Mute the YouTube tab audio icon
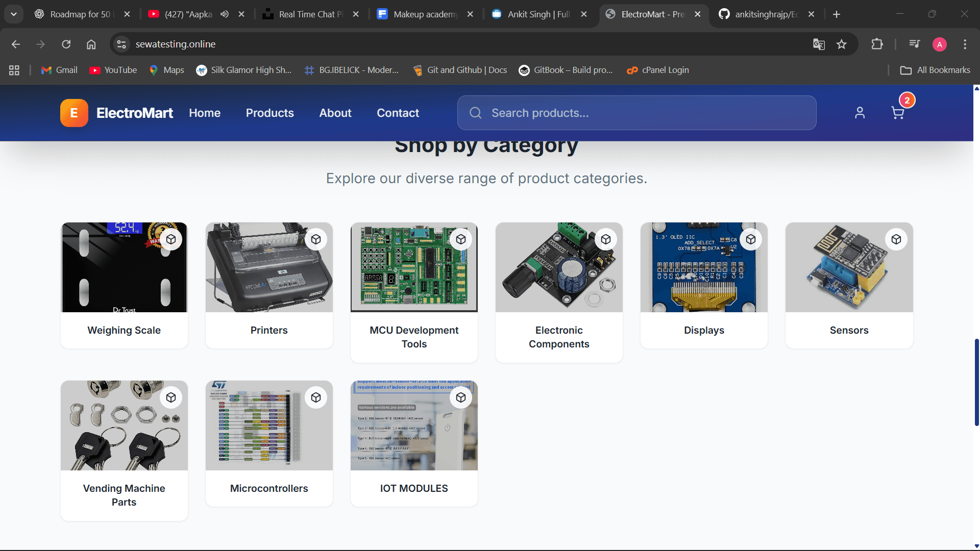Screen dimensions: 980x551 click(x=225, y=14)
